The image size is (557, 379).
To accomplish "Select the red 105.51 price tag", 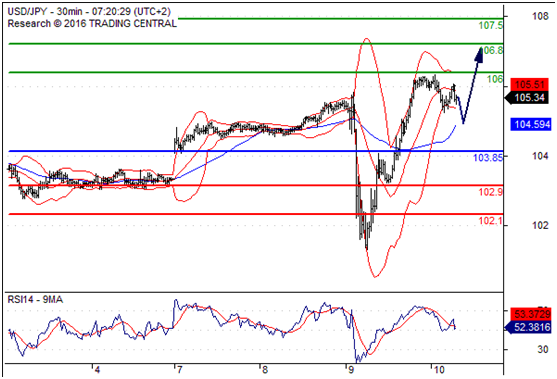I will (529, 85).
